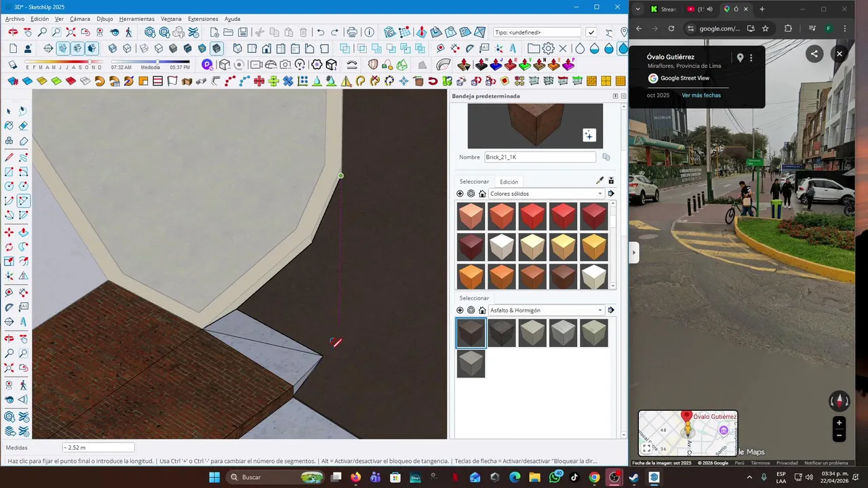This screenshot has height=488, width=868.
Task: Open the Tipo <undefined> combo box
Action: point(537,33)
